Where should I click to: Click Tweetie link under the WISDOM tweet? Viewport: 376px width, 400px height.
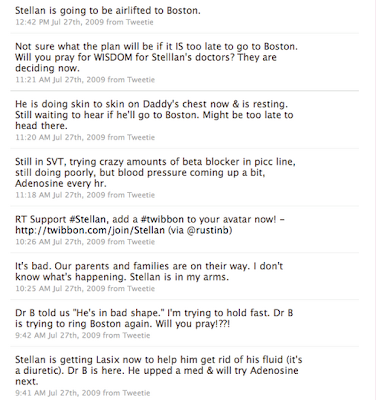(141, 80)
